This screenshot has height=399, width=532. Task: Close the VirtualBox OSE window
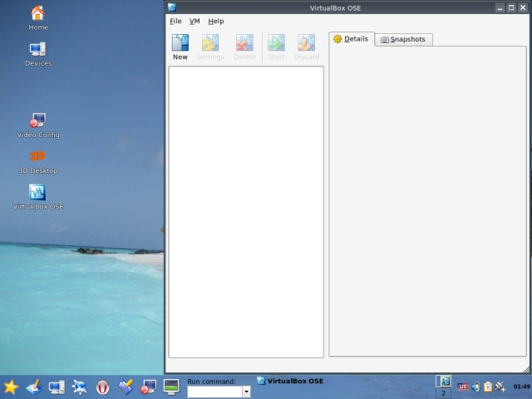click(x=523, y=7)
